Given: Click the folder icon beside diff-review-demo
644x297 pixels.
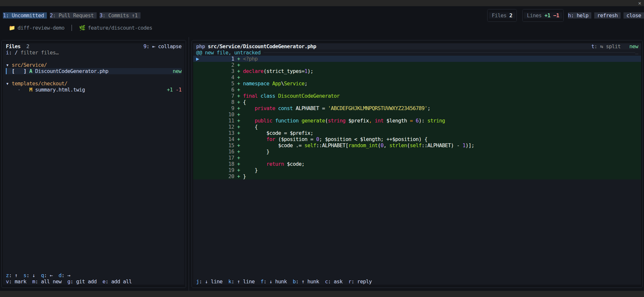Looking at the screenshot, I should point(12,28).
